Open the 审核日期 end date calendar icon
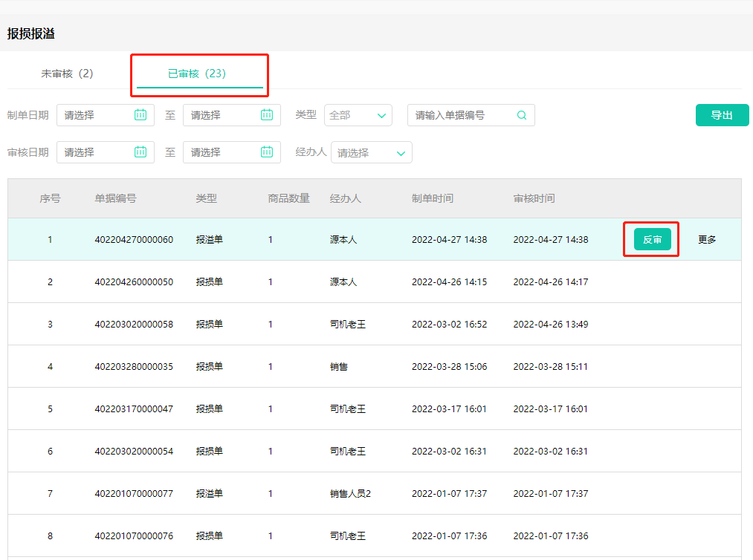The width and height of the screenshot is (753, 560). (x=268, y=152)
